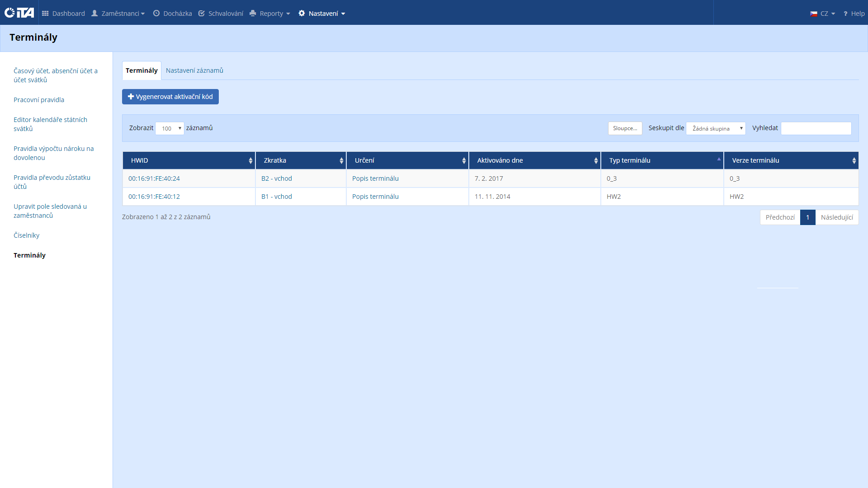The height and width of the screenshot is (488, 868).
Task: Toggle sort on Aktivováno dne column
Action: (x=596, y=160)
